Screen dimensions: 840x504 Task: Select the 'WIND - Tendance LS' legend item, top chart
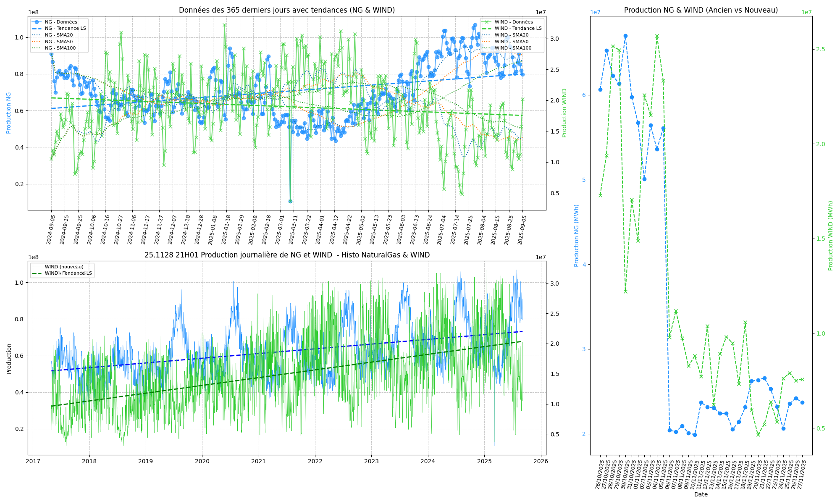pos(518,29)
